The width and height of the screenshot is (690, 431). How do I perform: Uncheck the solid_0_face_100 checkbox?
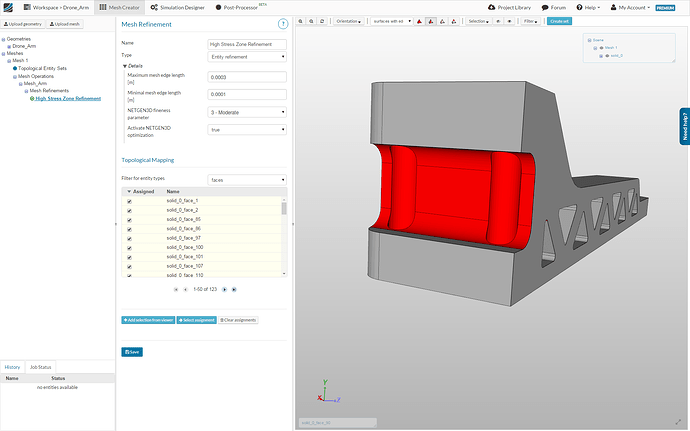coord(129,247)
